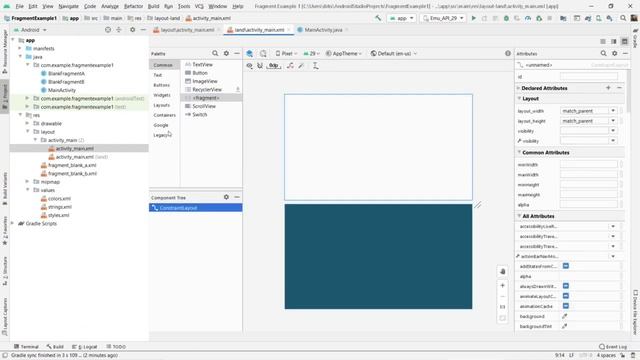
Task: Open the API 29 version dropdown
Action: (311, 53)
